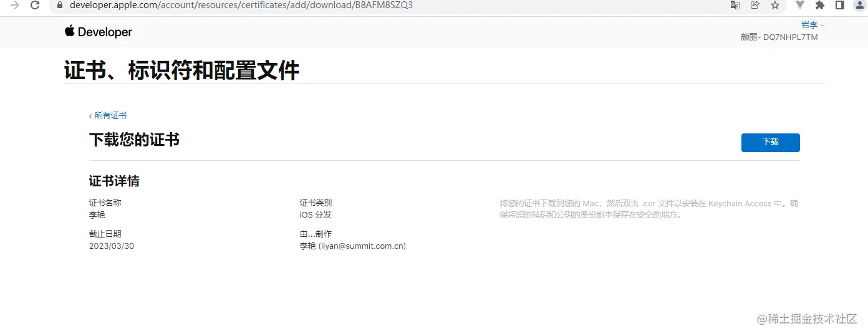Open the browser profile avatar
This screenshot has width=868, height=336.
pyautogui.click(x=860, y=5)
